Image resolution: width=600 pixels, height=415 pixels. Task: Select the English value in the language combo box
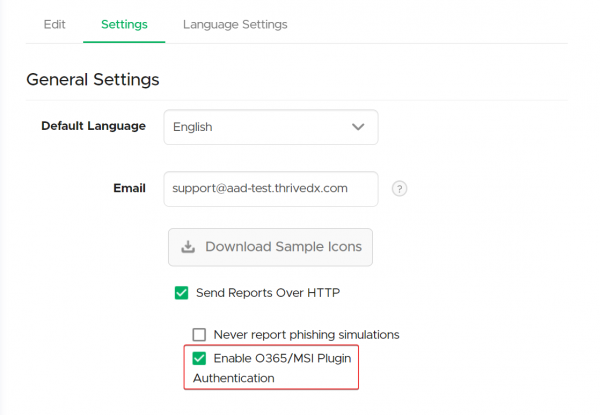click(x=192, y=127)
